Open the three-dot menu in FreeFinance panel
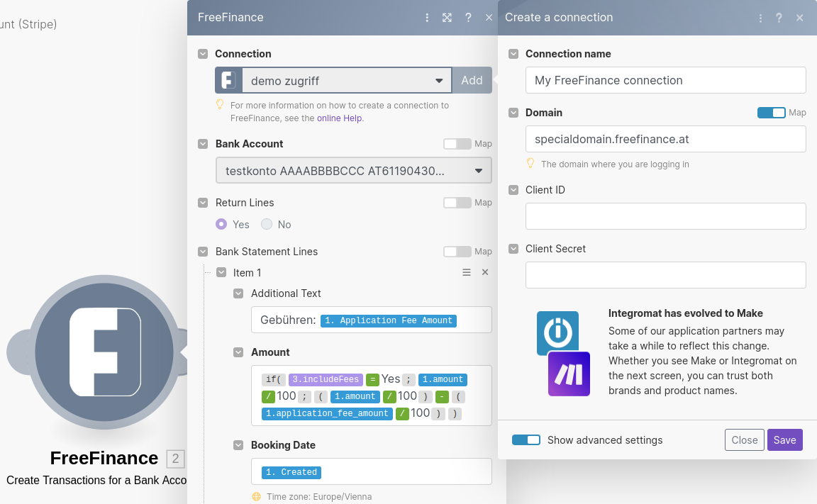 [x=427, y=18]
